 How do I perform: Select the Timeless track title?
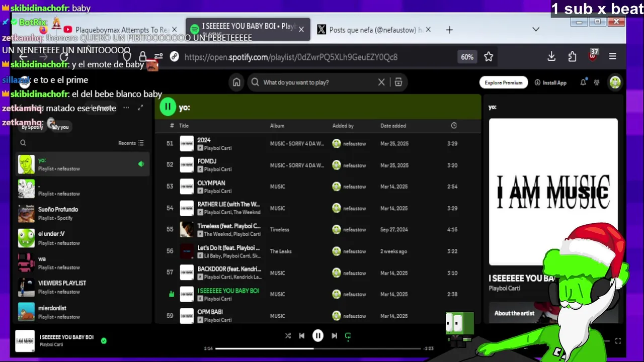point(229,226)
